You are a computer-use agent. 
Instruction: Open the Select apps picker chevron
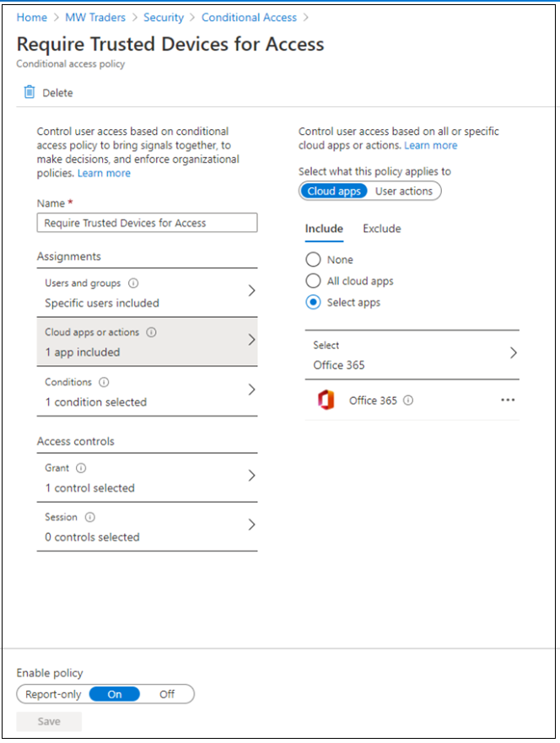point(513,353)
